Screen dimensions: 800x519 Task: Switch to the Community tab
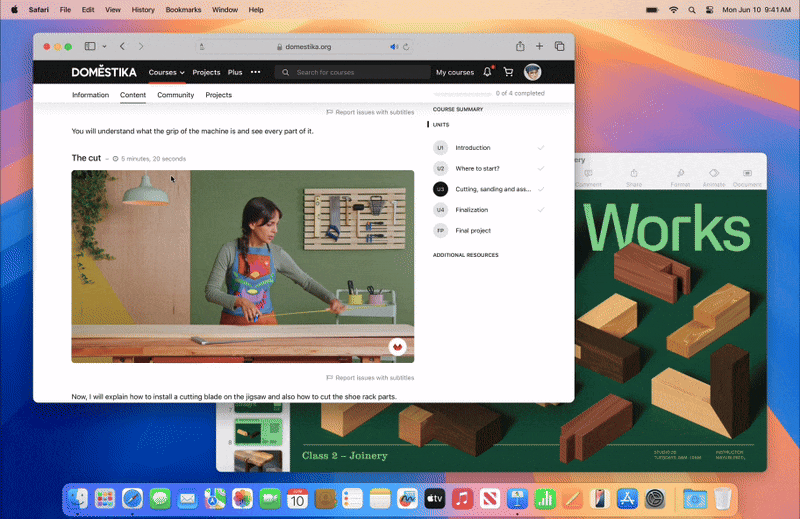pyautogui.click(x=176, y=95)
